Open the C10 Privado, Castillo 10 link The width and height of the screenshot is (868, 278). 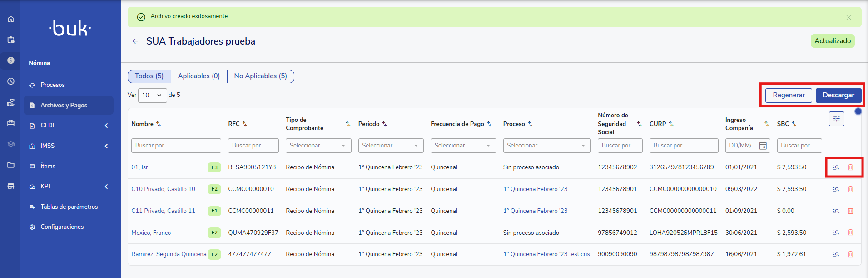tap(163, 189)
